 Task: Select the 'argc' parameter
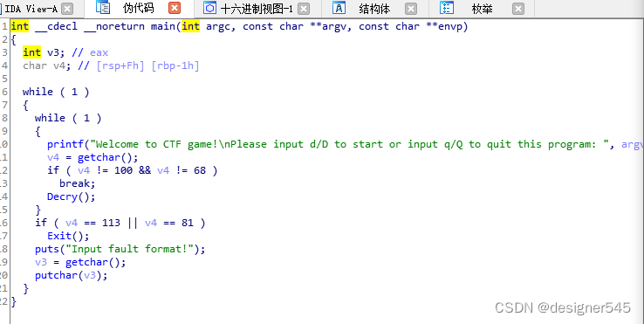pyautogui.click(x=218, y=27)
